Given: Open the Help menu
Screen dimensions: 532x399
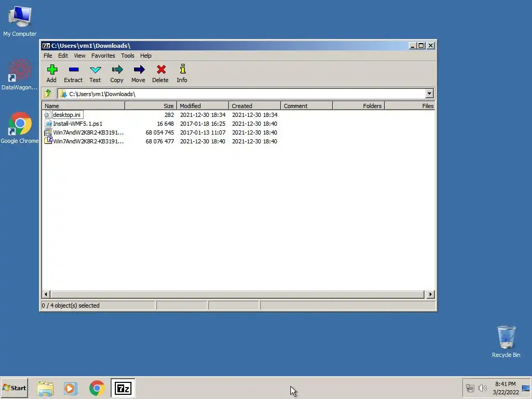Looking at the screenshot, I should tap(146, 56).
